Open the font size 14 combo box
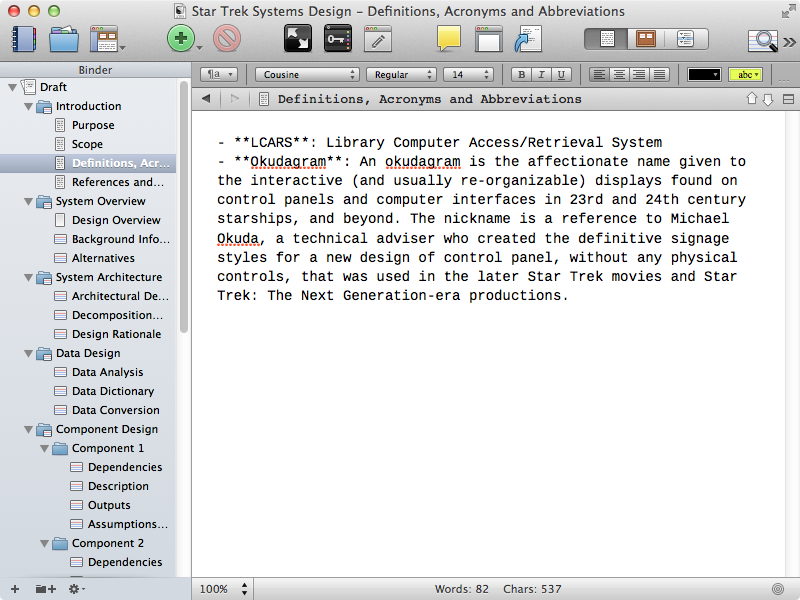 468,74
